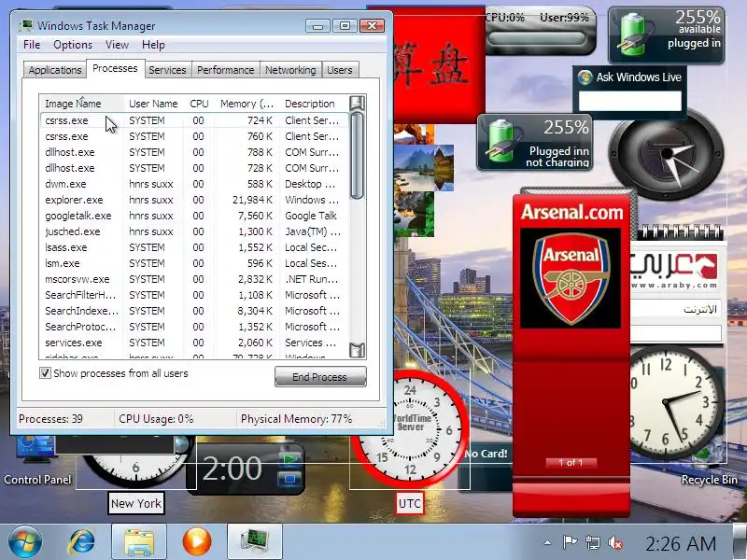This screenshot has height=560, width=747.
Task: Open Windows Explorer folder on taskbar
Action: (x=139, y=542)
